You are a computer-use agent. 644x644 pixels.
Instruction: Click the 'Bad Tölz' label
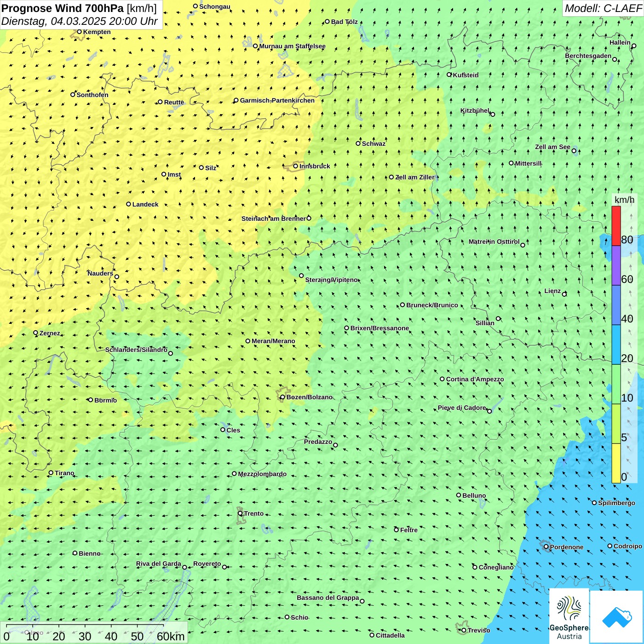click(x=345, y=22)
